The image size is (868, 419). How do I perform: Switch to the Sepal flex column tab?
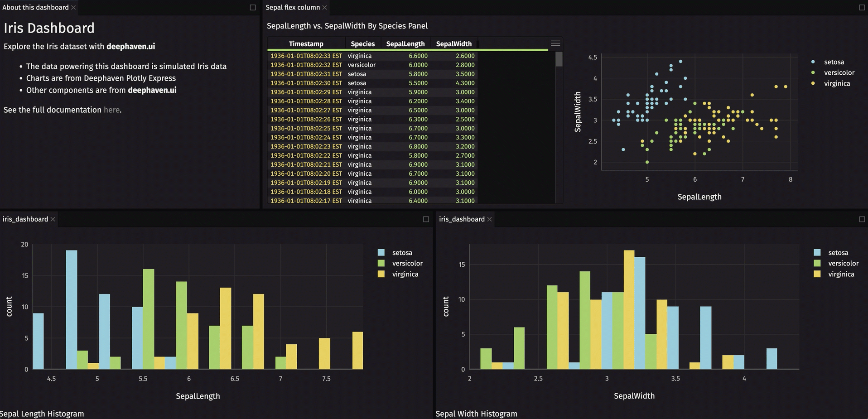point(294,7)
